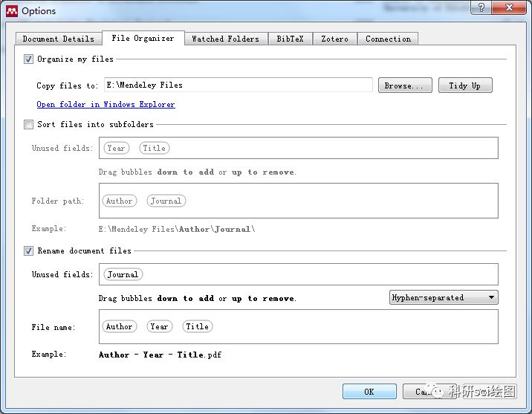This screenshot has width=532, height=414.
Task: Uncheck Organize my files checkbox
Action: coord(28,59)
